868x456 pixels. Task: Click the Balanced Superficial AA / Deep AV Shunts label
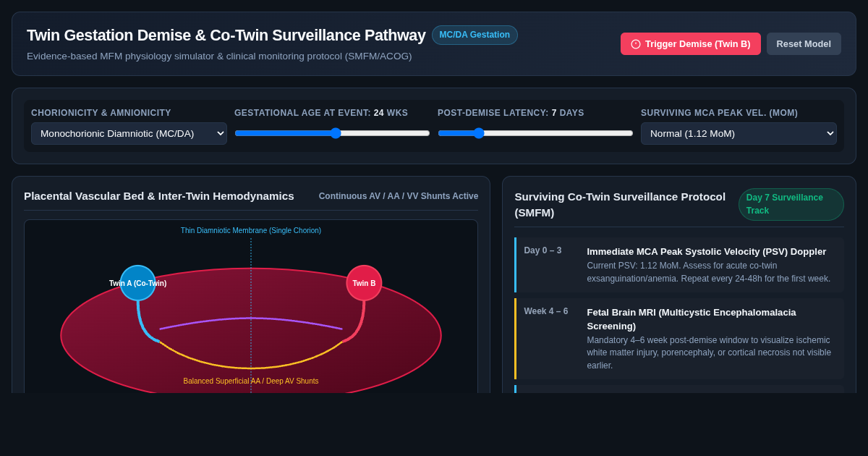point(251,381)
